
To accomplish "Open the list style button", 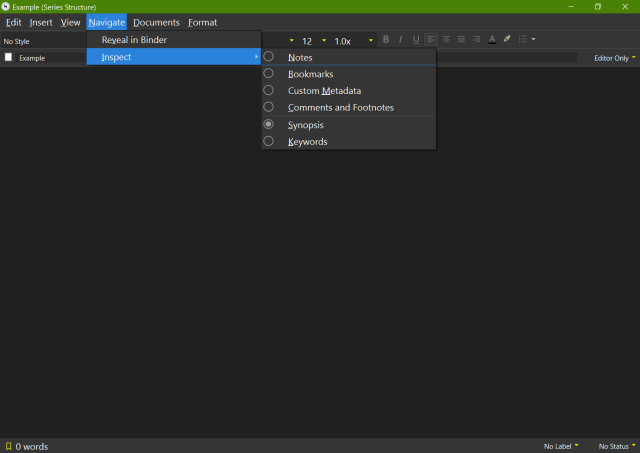I will point(525,40).
